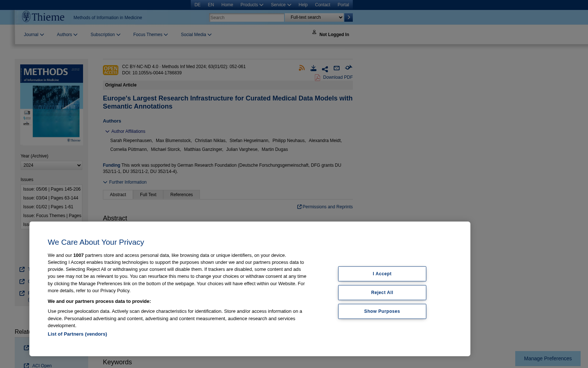Open Permissions and Reprints link

pos(327,207)
